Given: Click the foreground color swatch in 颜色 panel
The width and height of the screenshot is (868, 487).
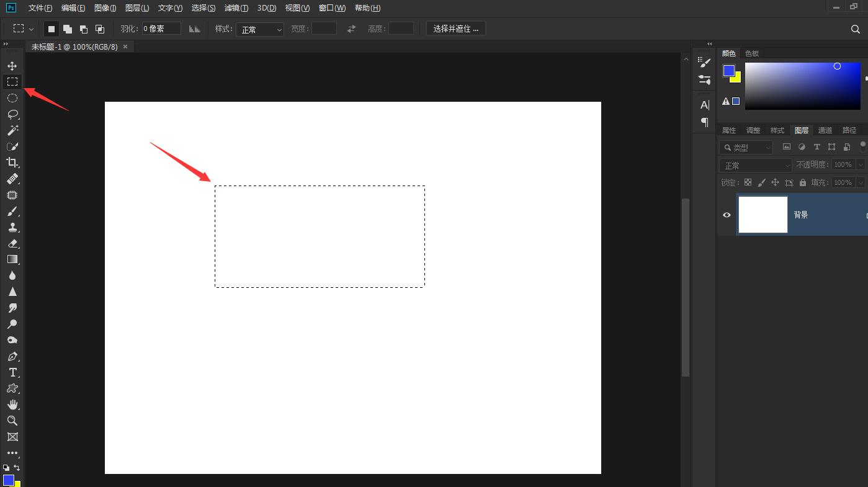Looking at the screenshot, I should coord(729,71).
